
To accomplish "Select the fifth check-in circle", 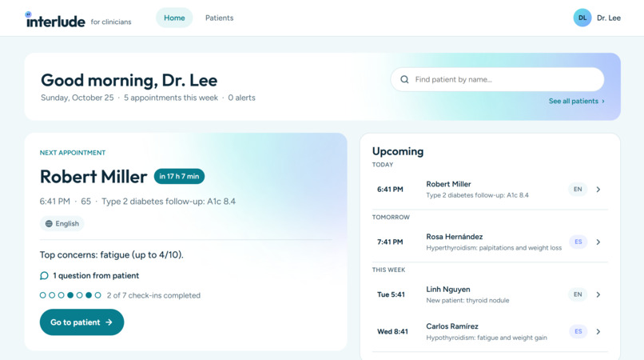I will tap(79, 295).
